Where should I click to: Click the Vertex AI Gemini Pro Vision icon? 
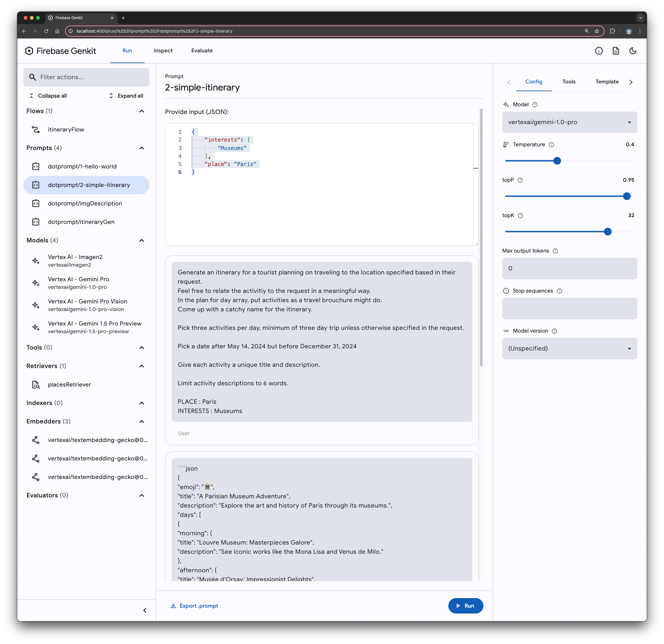coord(37,305)
